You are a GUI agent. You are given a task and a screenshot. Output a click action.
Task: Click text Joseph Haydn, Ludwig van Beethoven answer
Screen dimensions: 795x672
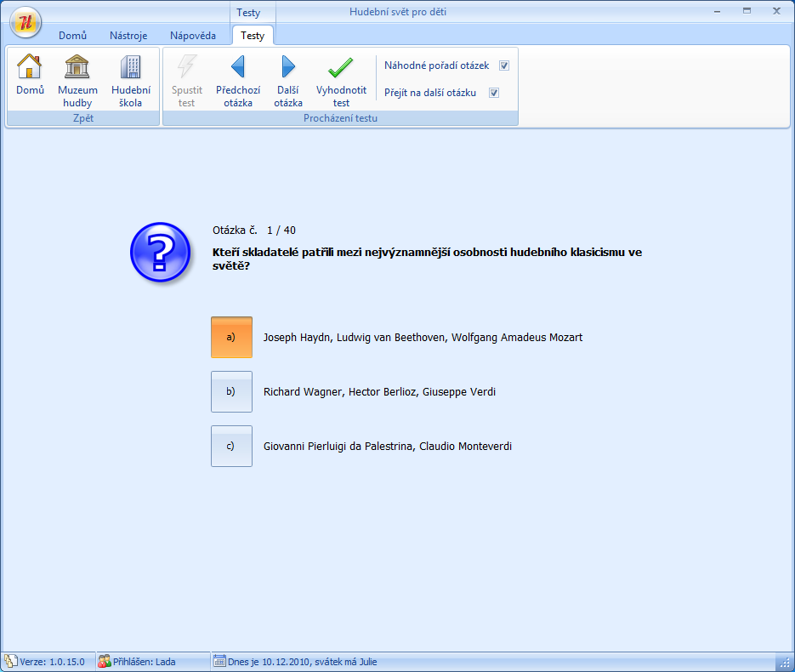click(423, 337)
